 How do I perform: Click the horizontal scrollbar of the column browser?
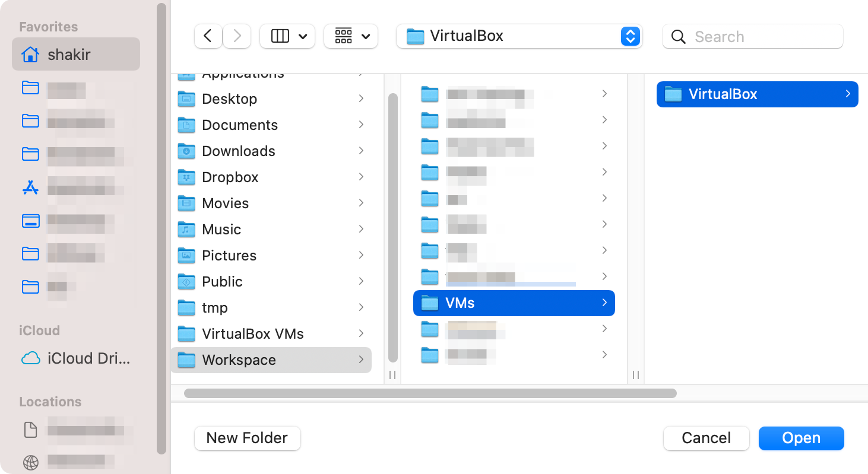[430, 393]
